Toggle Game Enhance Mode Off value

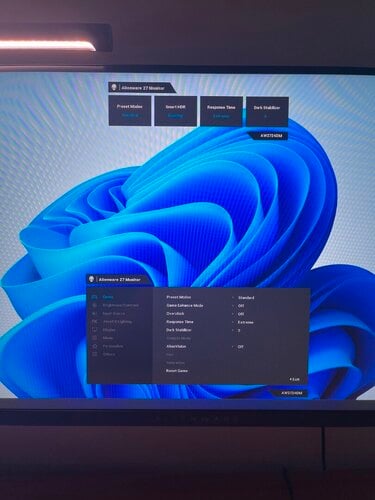(241, 306)
